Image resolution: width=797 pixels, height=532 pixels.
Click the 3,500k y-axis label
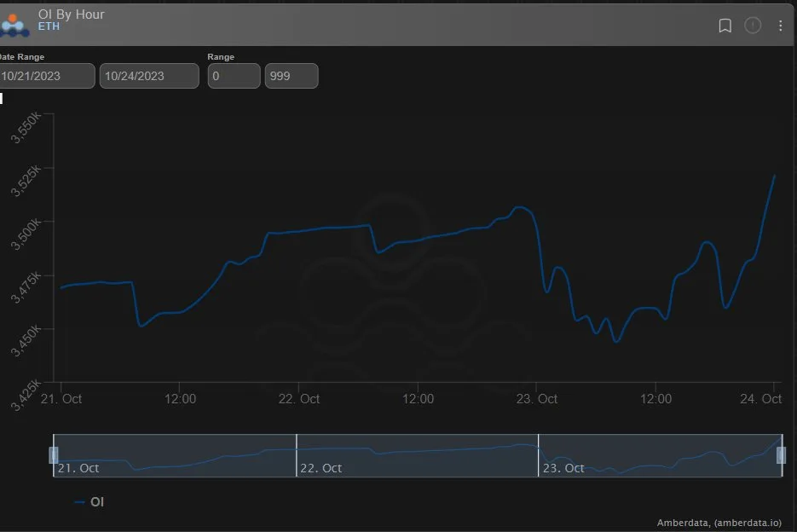click(x=26, y=234)
